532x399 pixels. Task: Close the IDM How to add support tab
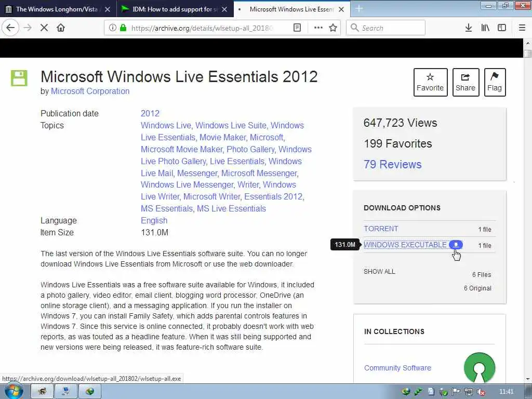(x=224, y=9)
